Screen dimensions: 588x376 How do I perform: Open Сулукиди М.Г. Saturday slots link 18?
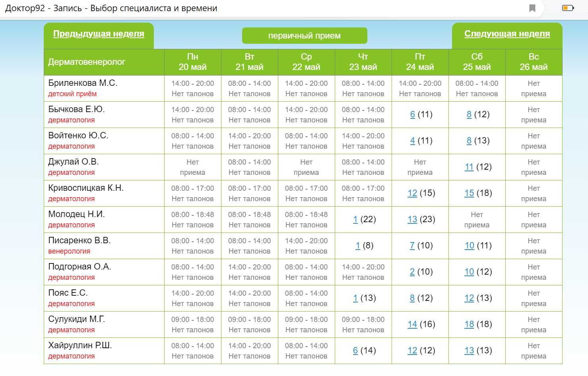pyautogui.click(x=469, y=324)
